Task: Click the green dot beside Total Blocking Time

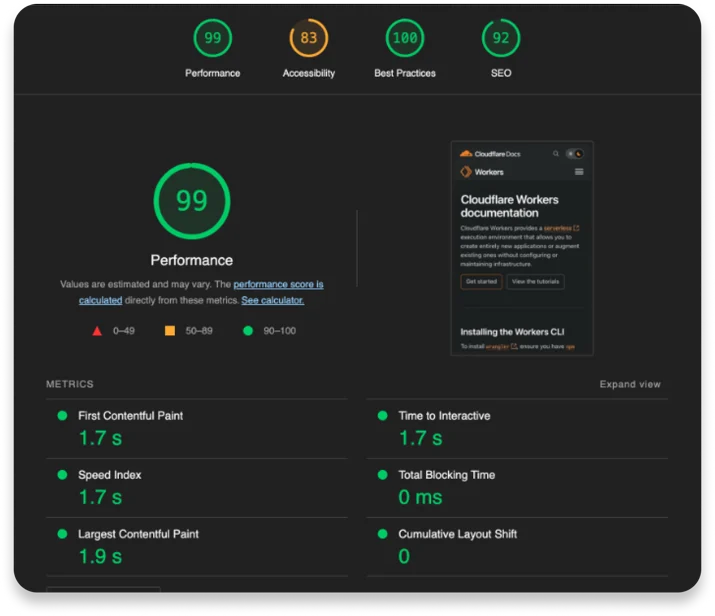Action: click(x=383, y=475)
